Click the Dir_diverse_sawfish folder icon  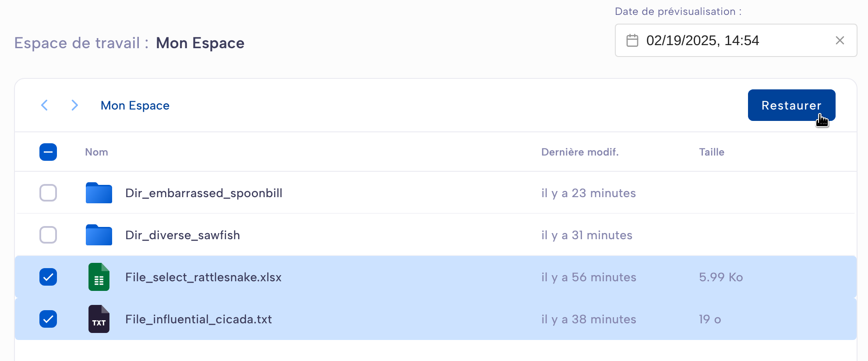pyautogui.click(x=99, y=235)
